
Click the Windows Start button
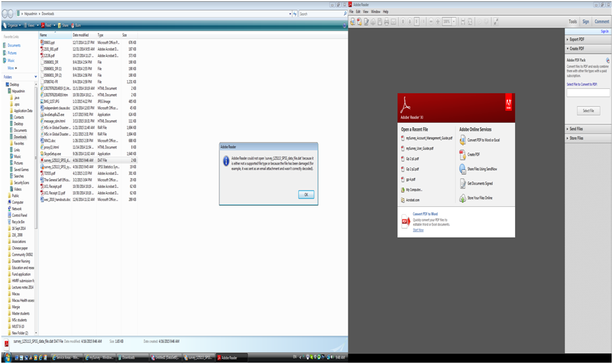point(7,357)
